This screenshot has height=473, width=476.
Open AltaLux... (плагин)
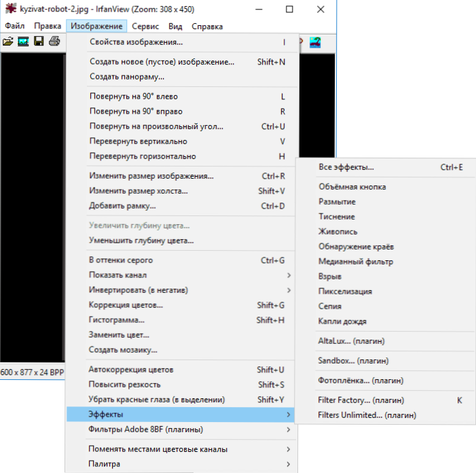pos(386,341)
